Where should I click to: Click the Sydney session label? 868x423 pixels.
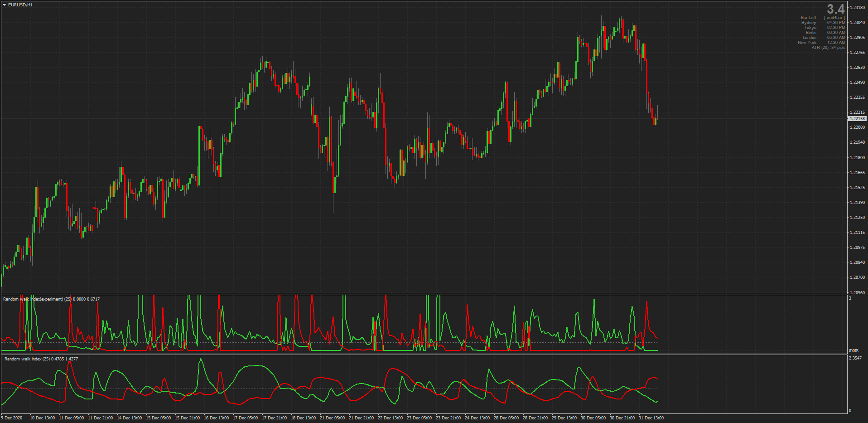[x=809, y=23]
